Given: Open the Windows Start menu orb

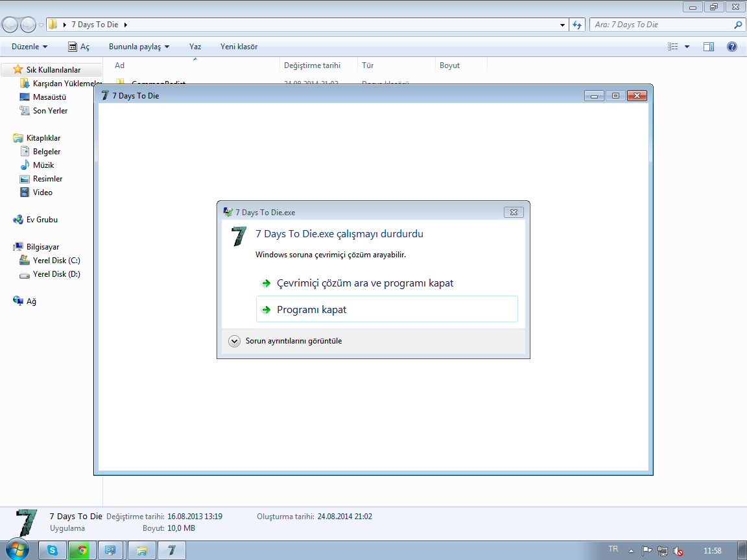Looking at the screenshot, I should 18,550.
